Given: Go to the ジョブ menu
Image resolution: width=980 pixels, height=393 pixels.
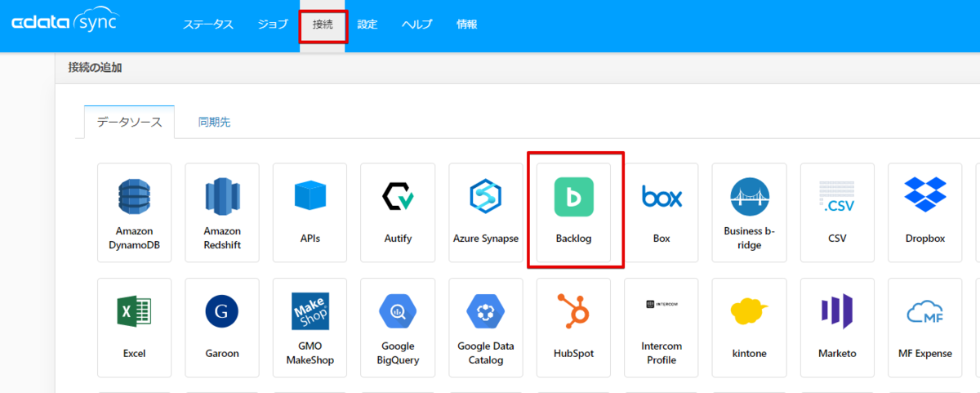Looking at the screenshot, I should click(x=273, y=25).
